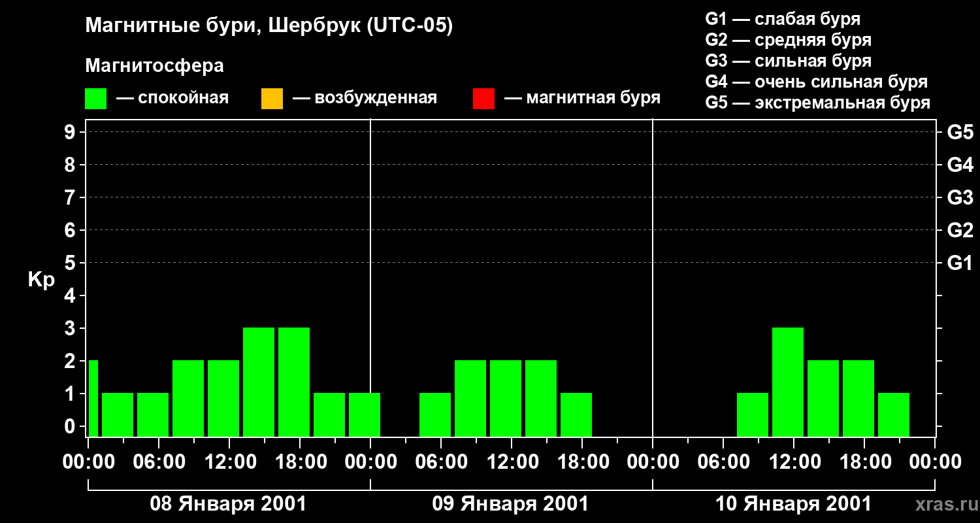Click the «08 Января 2001» date label
This screenshot has height=523, width=980.
pyautogui.click(x=228, y=504)
